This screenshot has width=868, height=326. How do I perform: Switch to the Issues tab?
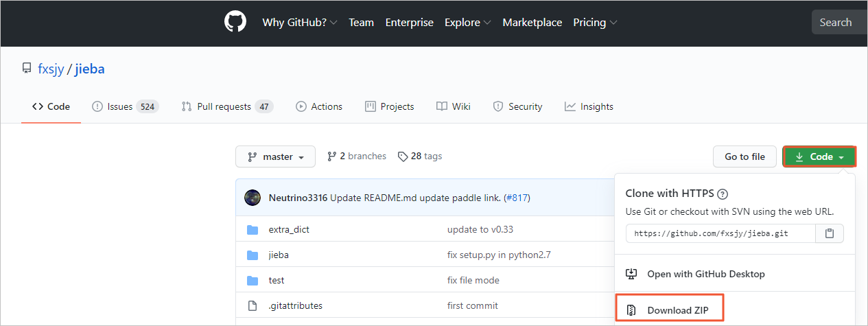(125, 106)
